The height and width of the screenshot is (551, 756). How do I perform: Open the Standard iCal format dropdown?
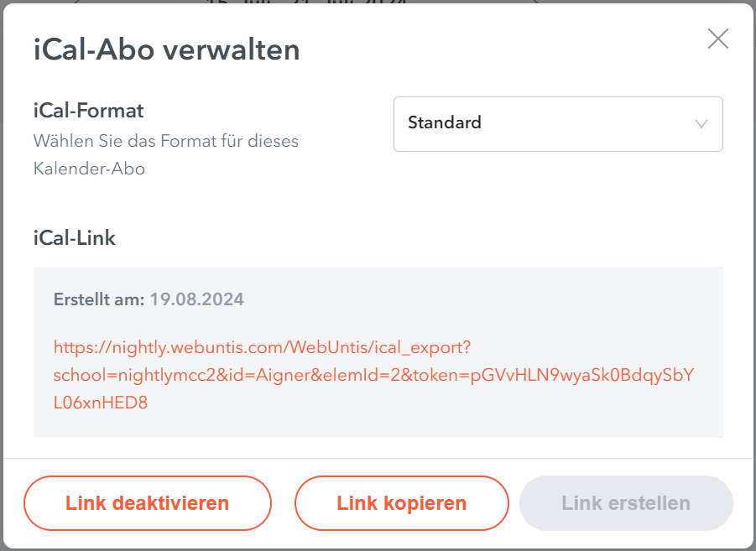click(x=557, y=124)
